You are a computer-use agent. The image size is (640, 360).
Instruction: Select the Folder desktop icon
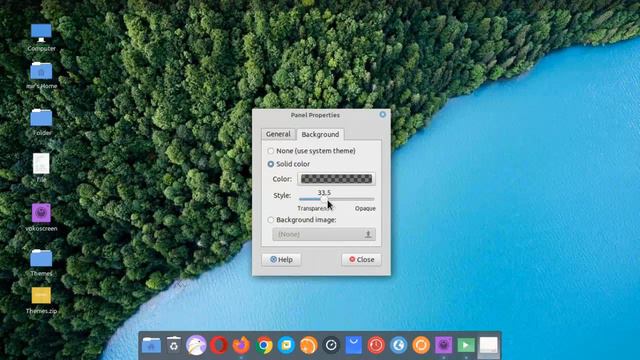[x=41, y=122]
